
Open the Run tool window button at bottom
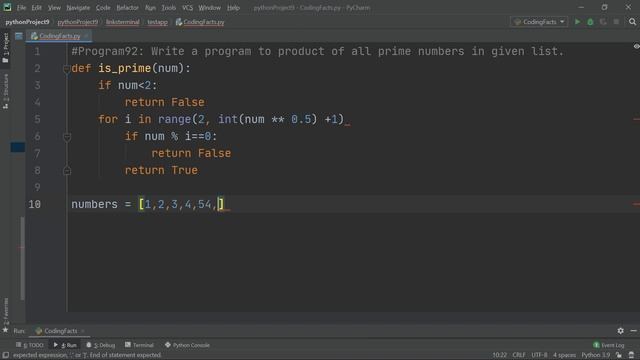65,345
